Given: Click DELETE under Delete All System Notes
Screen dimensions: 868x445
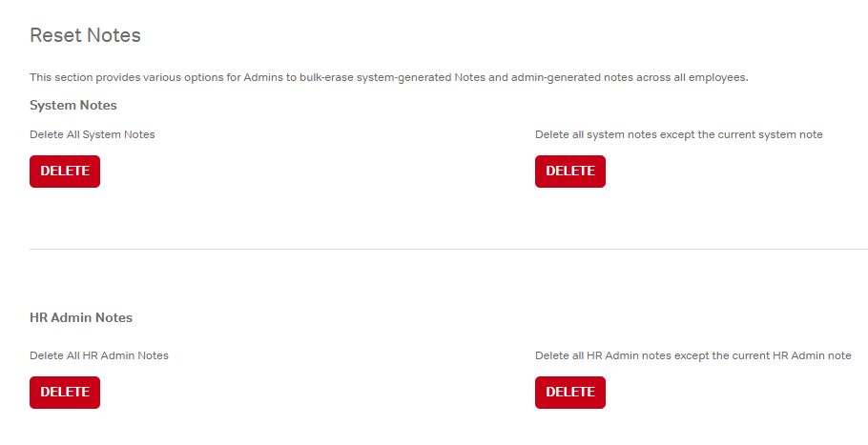Looking at the screenshot, I should pos(65,172).
